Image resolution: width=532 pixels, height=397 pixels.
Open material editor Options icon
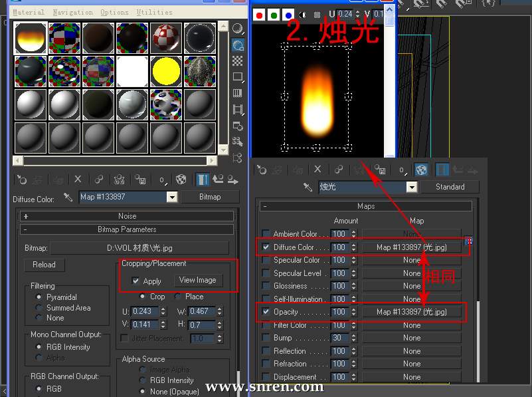click(x=238, y=126)
